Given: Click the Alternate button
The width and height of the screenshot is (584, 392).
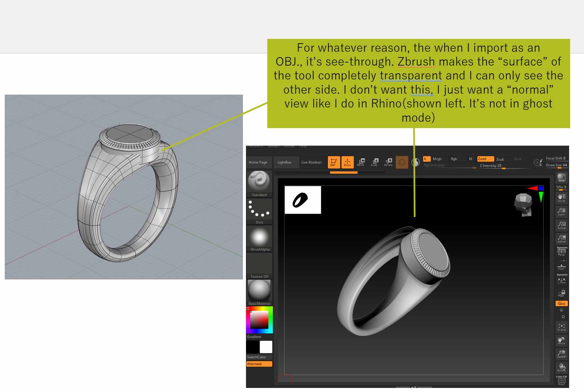Looking at the screenshot, I should 260,364.
